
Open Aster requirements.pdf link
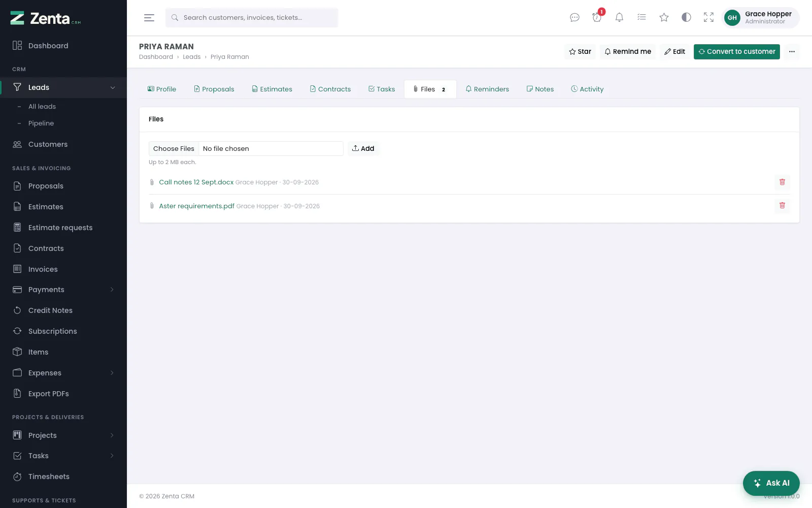pyautogui.click(x=197, y=206)
